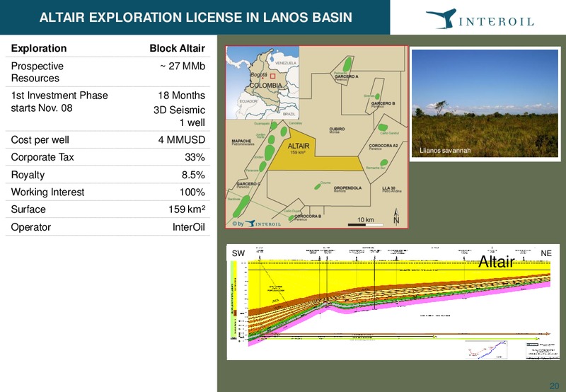
Task: Click the 'Altair' label on cross-section
Action: coord(497,262)
